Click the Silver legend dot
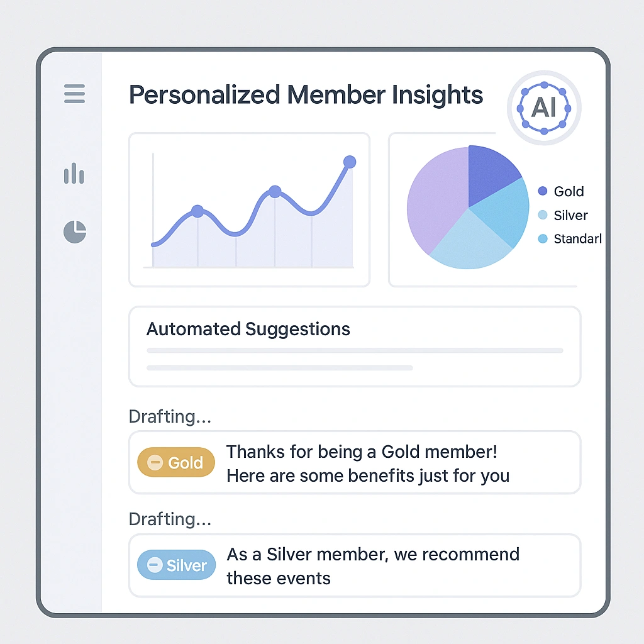Image resolution: width=644 pixels, height=644 pixels. (543, 215)
